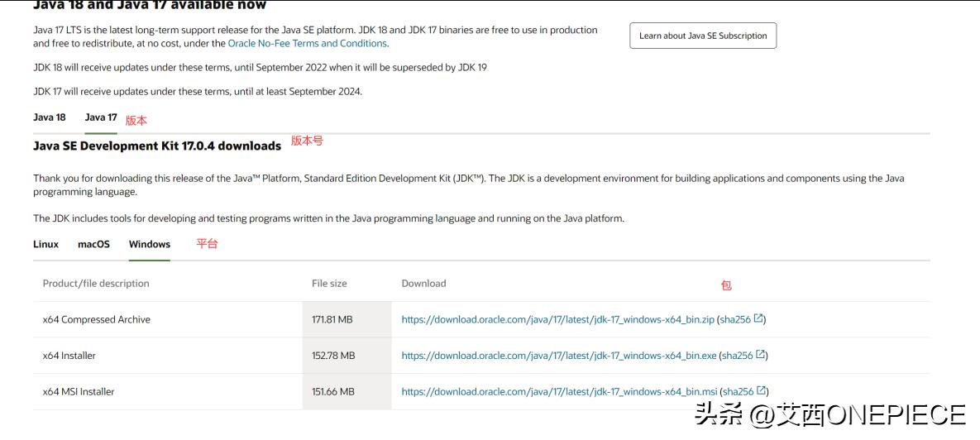Switch to the macOS platform tab
Screen dimensions: 980x440
[x=93, y=244]
